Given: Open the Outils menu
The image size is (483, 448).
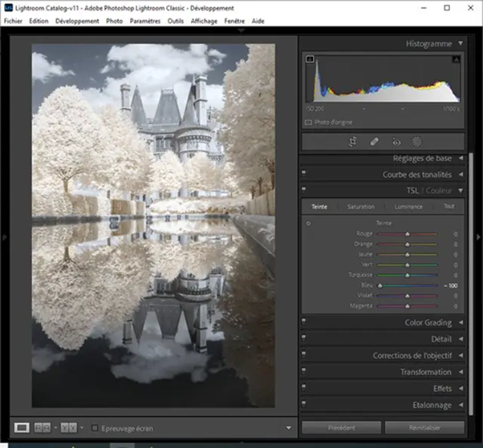Looking at the screenshot, I should tap(176, 21).
